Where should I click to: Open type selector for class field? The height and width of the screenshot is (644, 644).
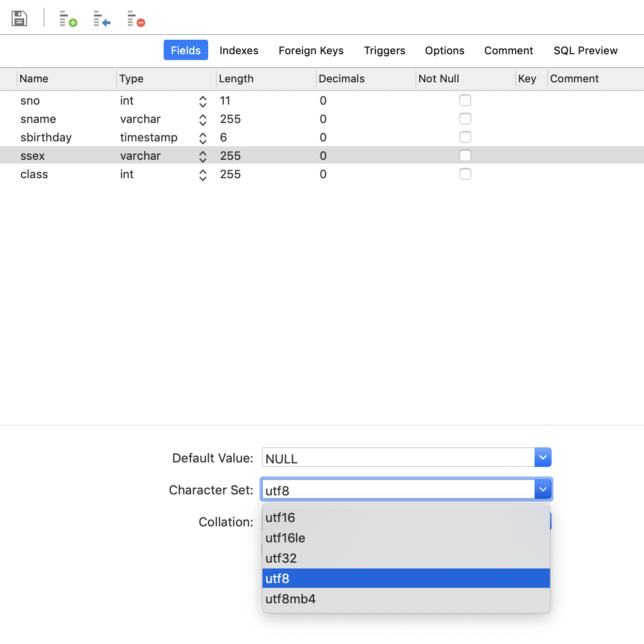(x=203, y=175)
